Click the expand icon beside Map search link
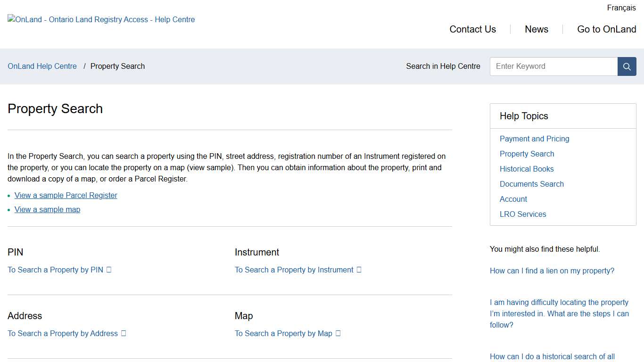 point(338,333)
